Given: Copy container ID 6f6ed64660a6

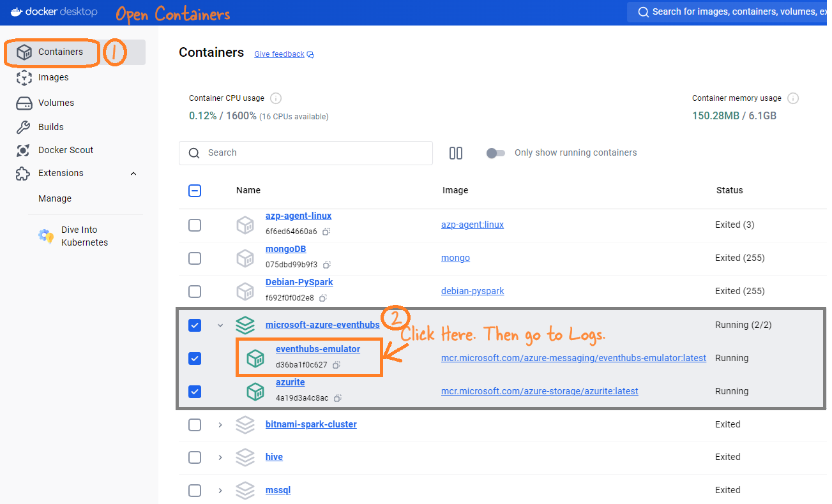Looking at the screenshot, I should pos(326,232).
